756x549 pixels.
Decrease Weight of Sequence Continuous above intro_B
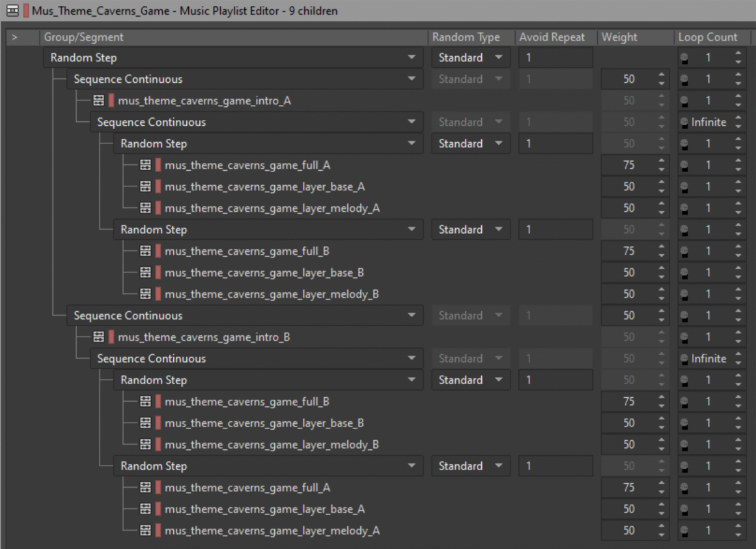point(661,320)
